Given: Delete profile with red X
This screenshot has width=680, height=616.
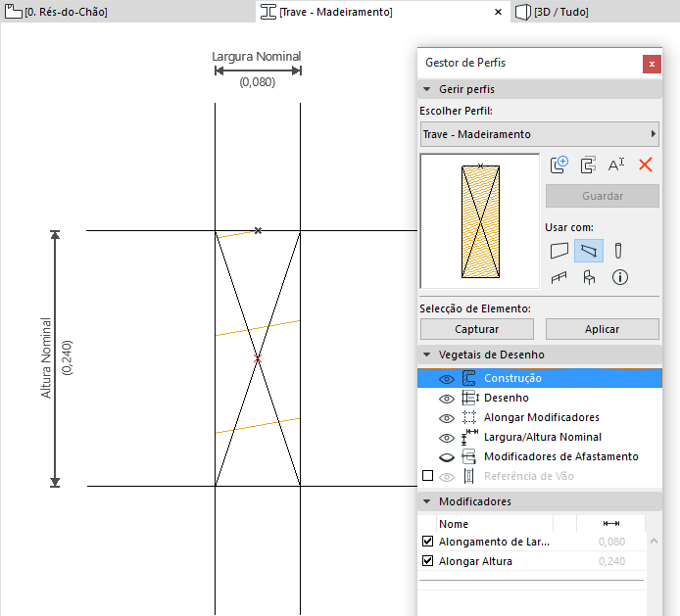Looking at the screenshot, I should (x=645, y=166).
